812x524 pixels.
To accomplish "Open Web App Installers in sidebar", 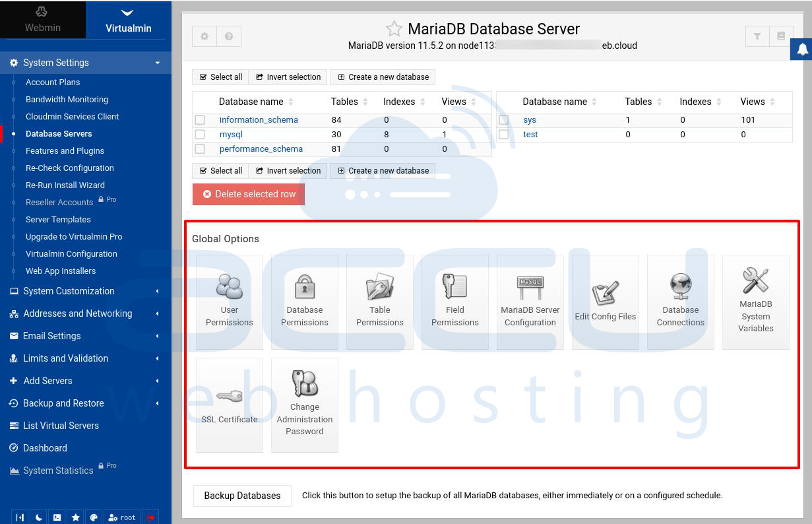I will [61, 271].
